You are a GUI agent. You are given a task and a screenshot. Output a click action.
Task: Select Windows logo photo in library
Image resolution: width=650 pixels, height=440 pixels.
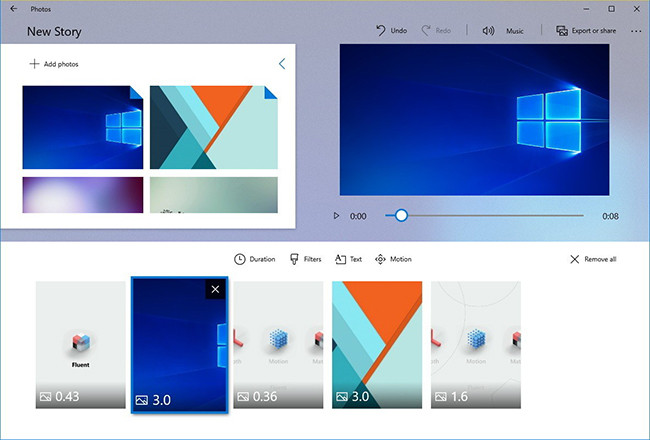click(82, 127)
